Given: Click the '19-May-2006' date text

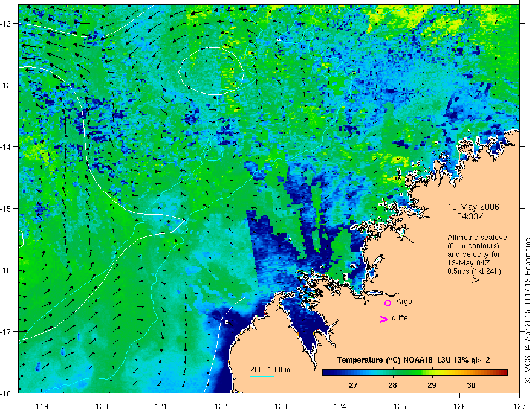Looking at the screenshot, I should point(473,207).
